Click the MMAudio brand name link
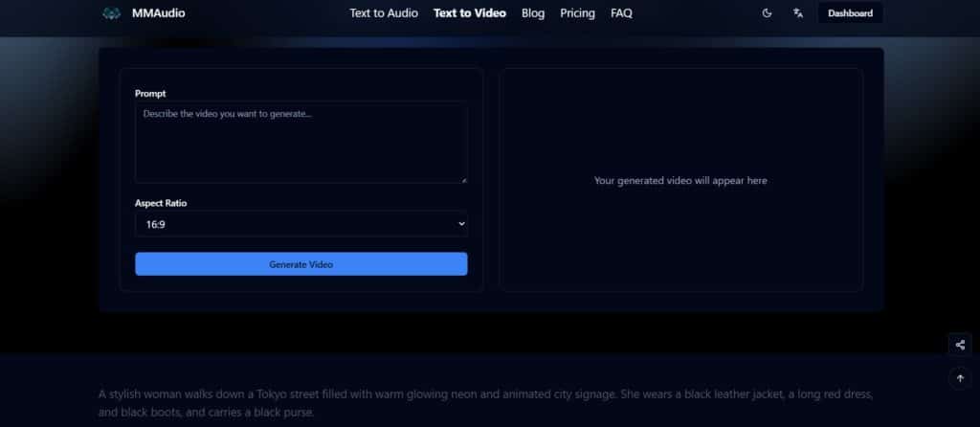Image resolution: width=980 pixels, height=427 pixels. pos(158,13)
